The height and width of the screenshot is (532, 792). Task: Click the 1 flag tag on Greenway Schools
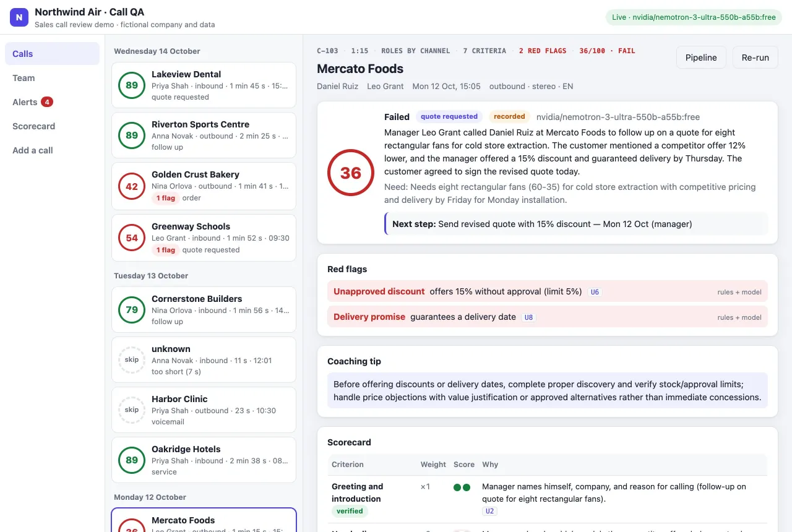[165, 250]
